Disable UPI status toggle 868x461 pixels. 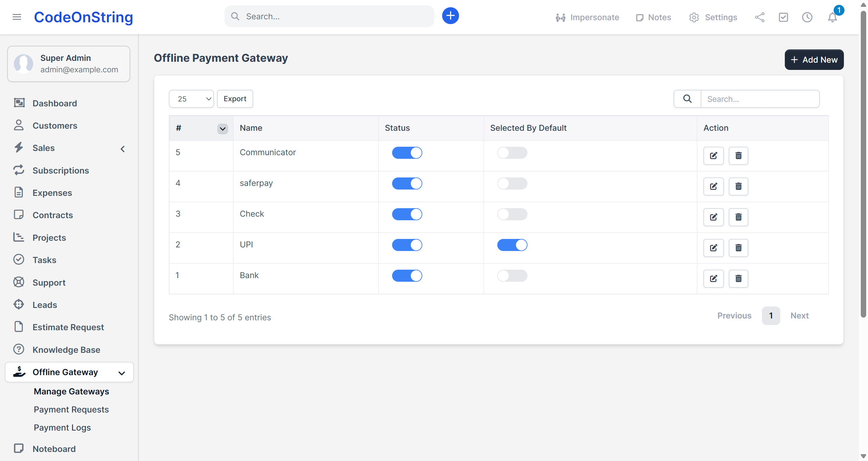[x=407, y=245]
